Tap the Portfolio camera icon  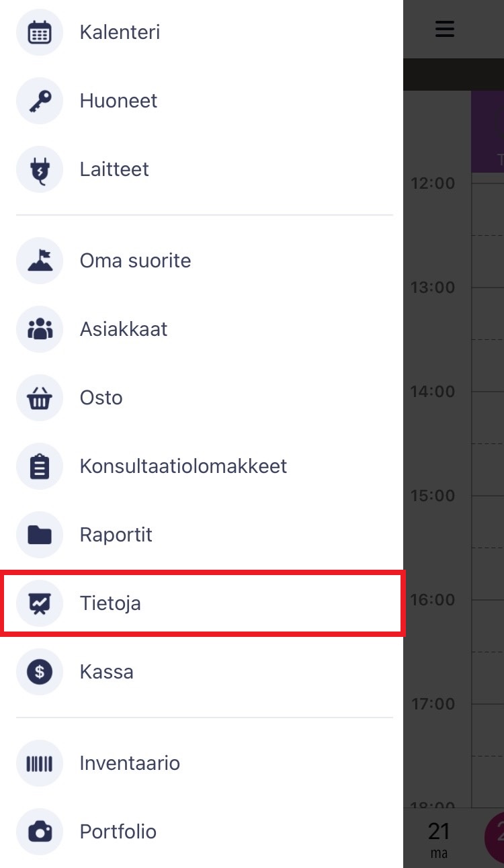point(40,832)
